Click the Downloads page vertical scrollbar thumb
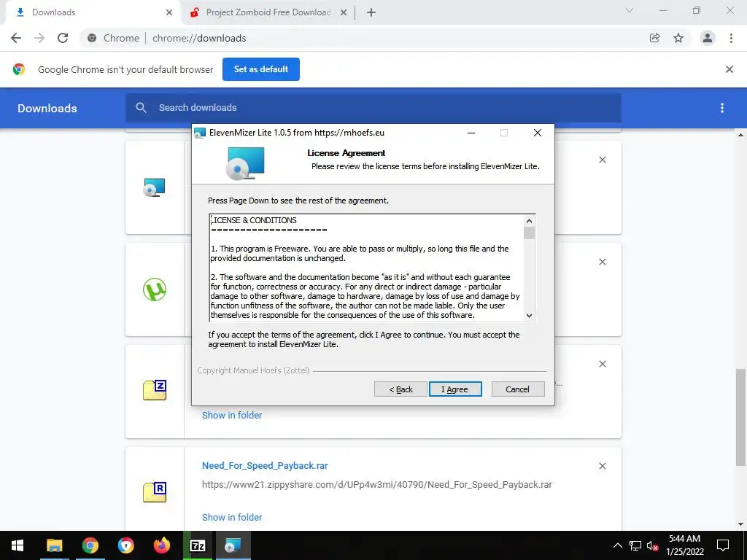Viewport: 747px width, 560px height. (741, 417)
